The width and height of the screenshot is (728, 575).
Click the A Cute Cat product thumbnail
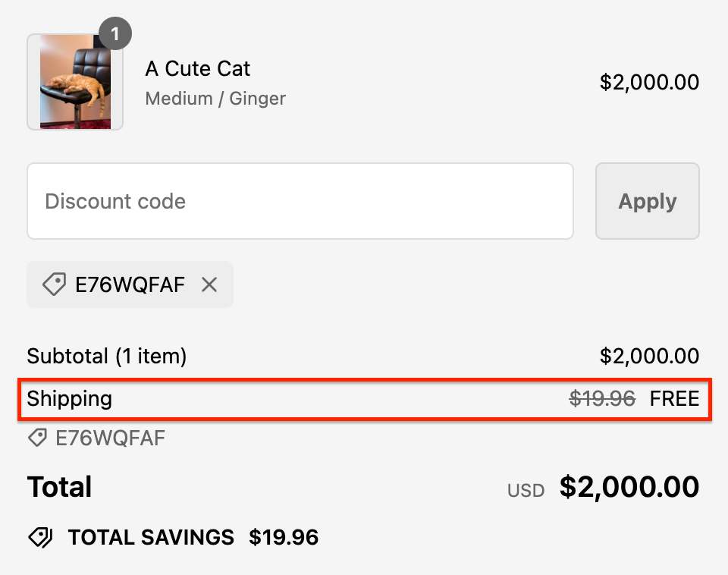(74, 82)
